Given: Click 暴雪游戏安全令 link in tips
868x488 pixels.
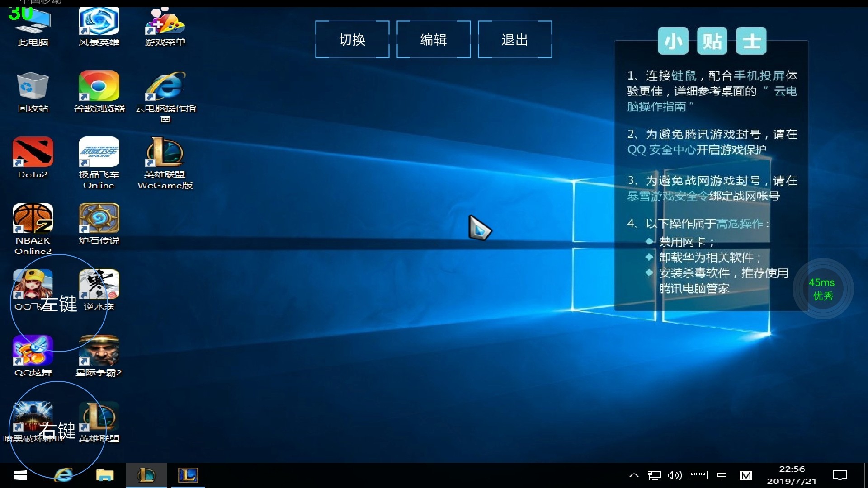Looking at the screenshot, I should [x=668, y=196].
